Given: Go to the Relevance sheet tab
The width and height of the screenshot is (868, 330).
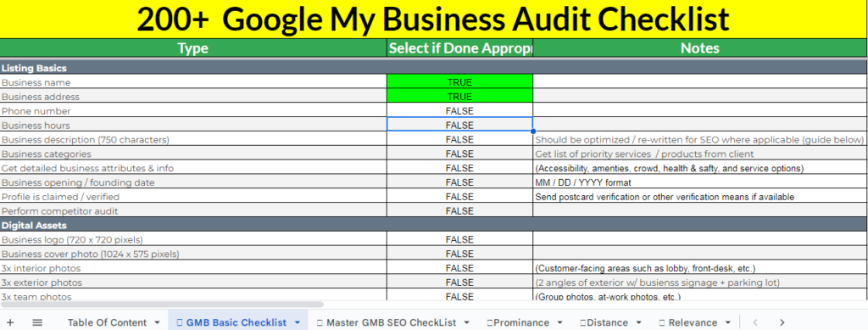Looking at the screenshot, I should pyautogui.click(x=687, y=323).
